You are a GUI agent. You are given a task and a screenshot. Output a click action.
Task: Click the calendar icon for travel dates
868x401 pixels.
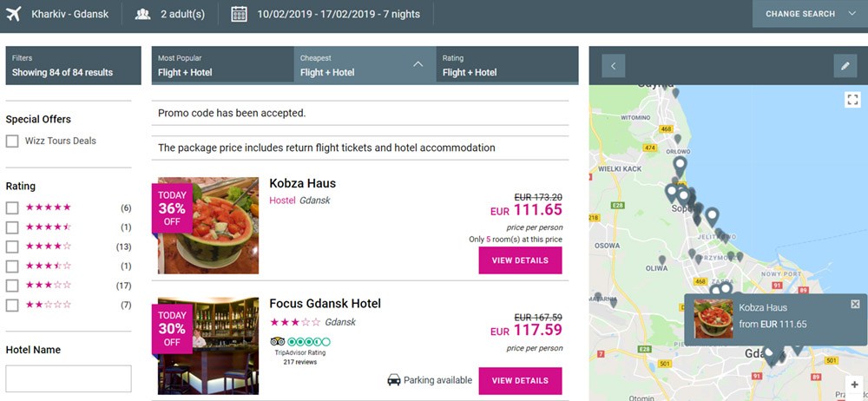(239, 14)
